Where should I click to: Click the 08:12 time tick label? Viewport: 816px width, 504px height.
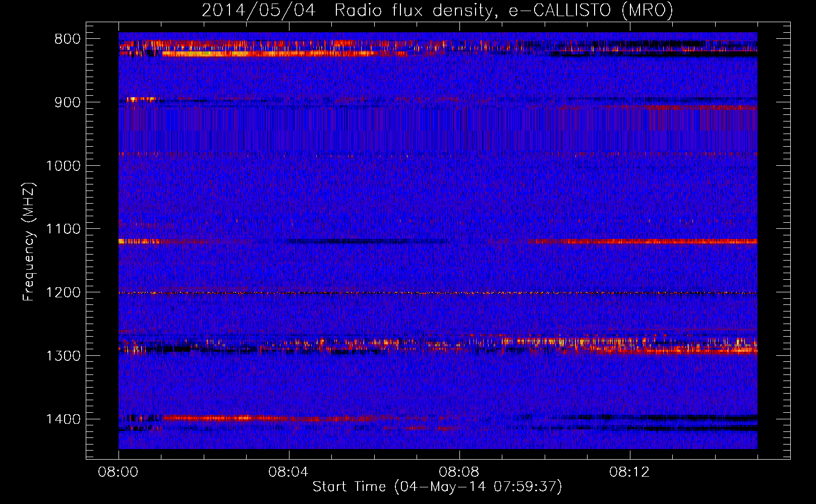[x=629, y=472]
